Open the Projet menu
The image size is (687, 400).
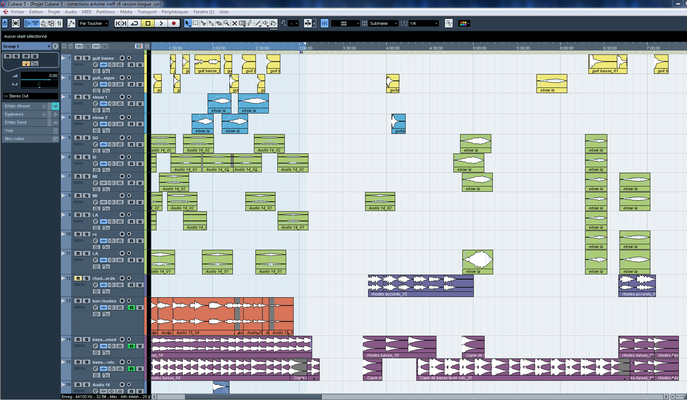(x=54, y=12)
